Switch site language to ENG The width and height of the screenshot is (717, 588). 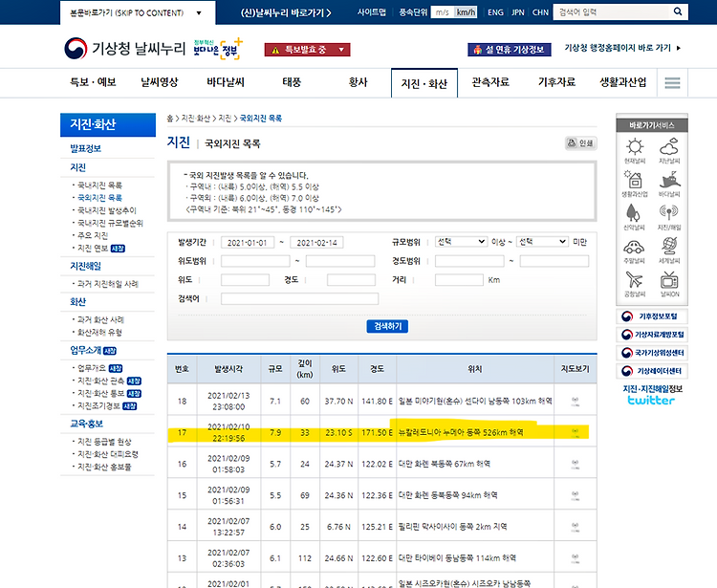[x=495, y=12]
